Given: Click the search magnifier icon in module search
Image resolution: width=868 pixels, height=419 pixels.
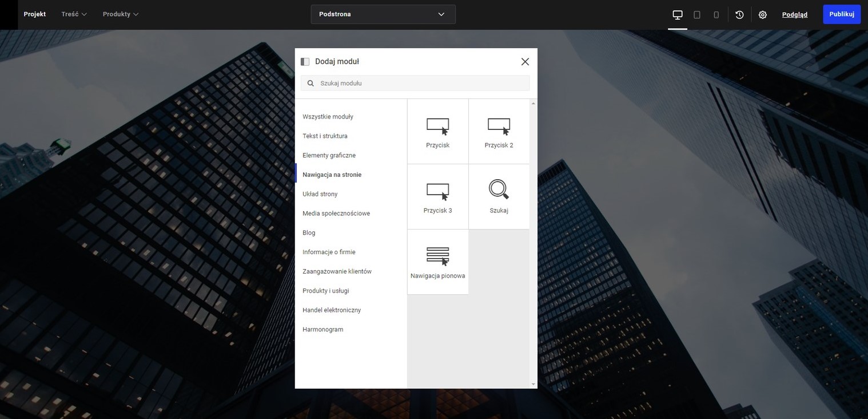Looking at the screenshot, I should [310, 83].
